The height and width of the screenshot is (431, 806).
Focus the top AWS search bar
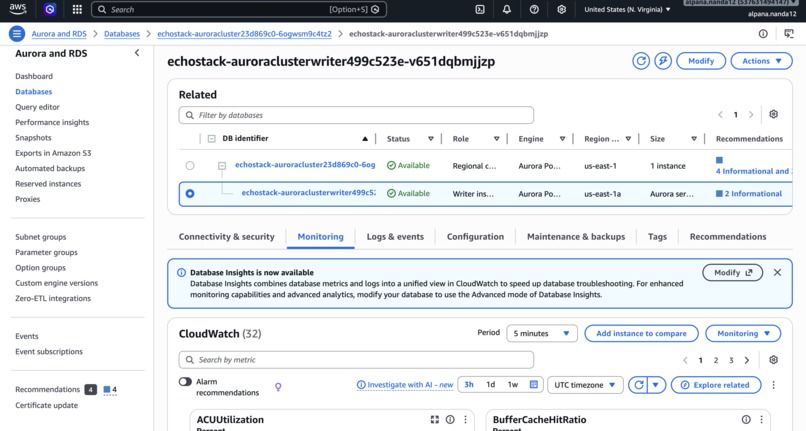tap(239, 9)
